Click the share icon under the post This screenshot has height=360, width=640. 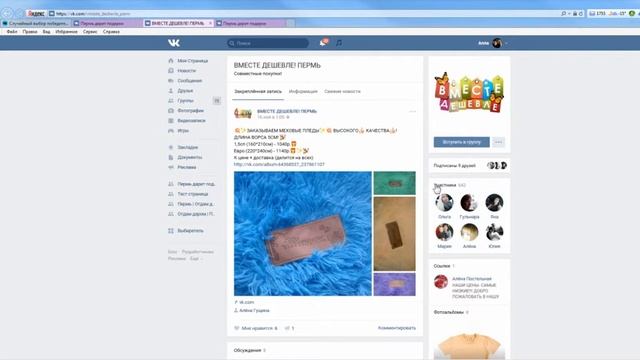pyautogui.click(x=287, y=328)
